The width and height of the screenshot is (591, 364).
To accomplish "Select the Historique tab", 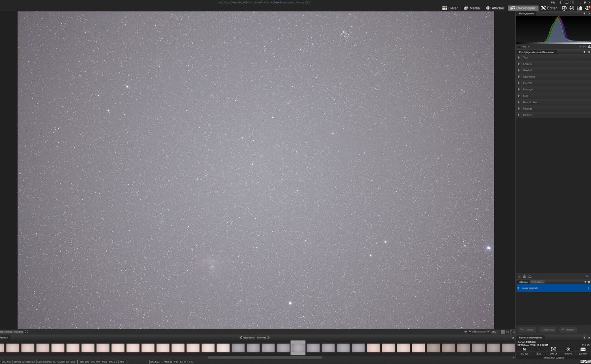I will click(523, 282).
